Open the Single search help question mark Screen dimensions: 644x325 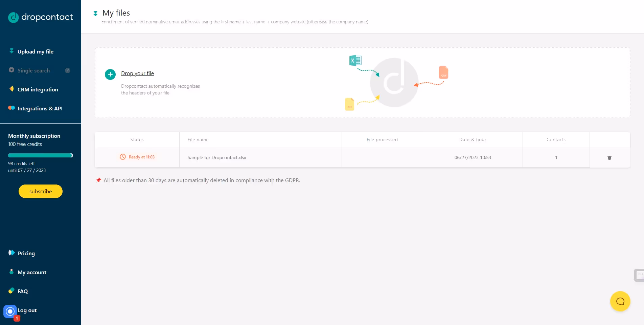pos(68,70)
